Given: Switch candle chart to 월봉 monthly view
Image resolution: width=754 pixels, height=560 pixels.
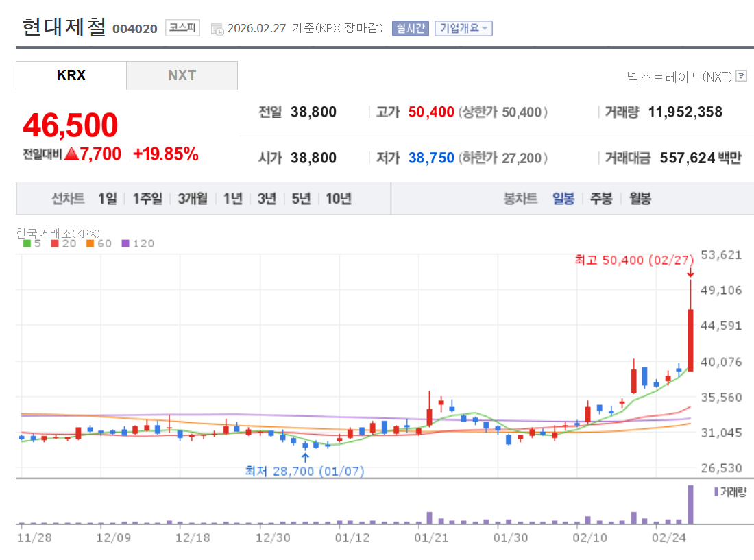Looking at the screenshot, I should 640,198.
